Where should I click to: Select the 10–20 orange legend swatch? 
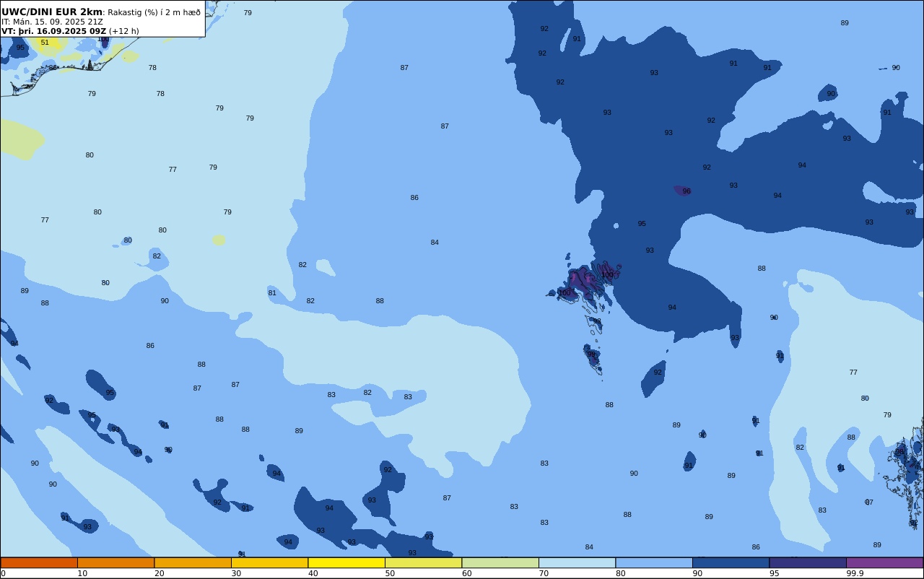tap(115, 562)
